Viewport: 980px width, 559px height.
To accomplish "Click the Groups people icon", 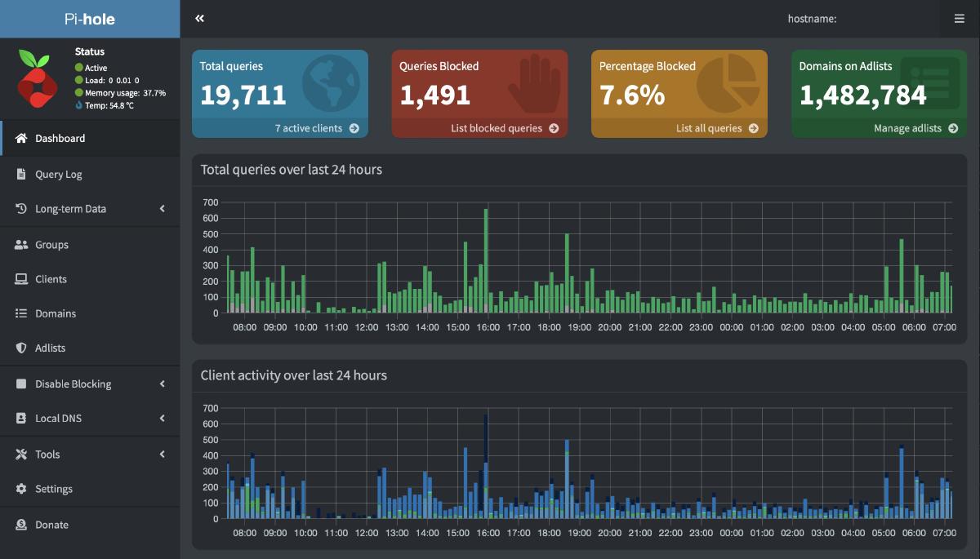I will tap(21, 245).
